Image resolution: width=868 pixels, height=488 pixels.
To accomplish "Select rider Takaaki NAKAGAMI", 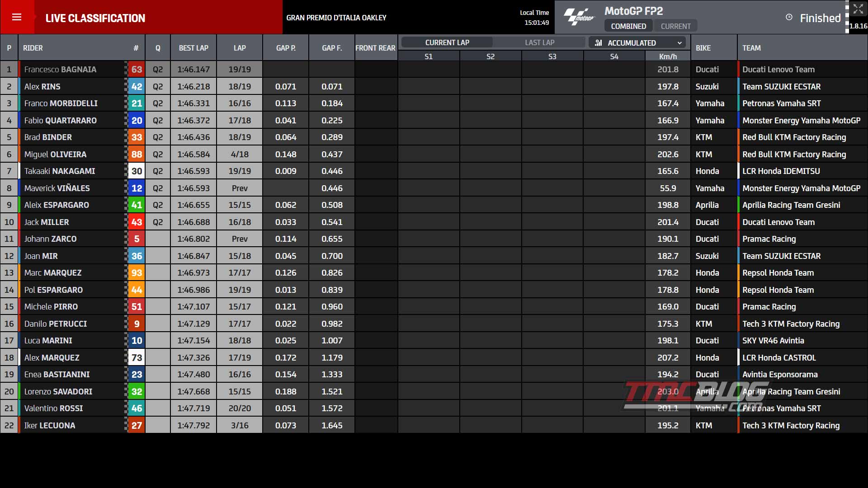I will coord(60,171).
